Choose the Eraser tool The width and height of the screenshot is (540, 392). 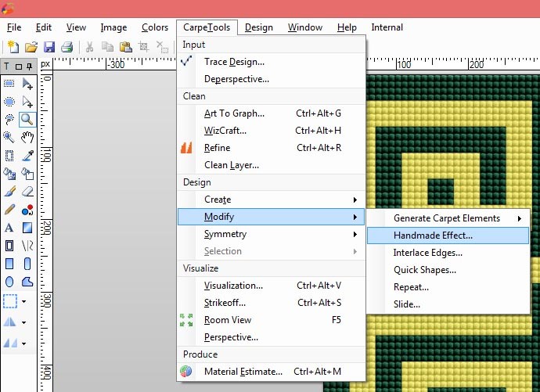click(x=27, y=192)
